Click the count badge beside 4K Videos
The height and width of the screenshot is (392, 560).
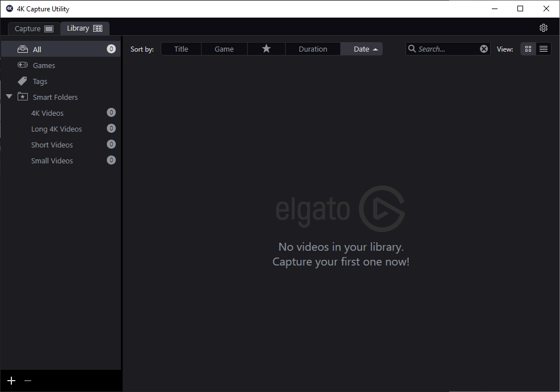111,112
